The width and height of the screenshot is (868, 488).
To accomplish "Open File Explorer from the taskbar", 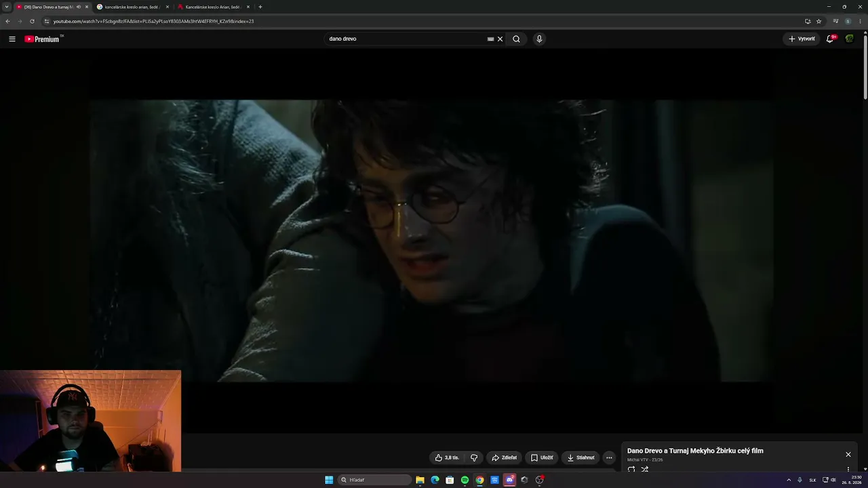I will [x=420, y=480].
